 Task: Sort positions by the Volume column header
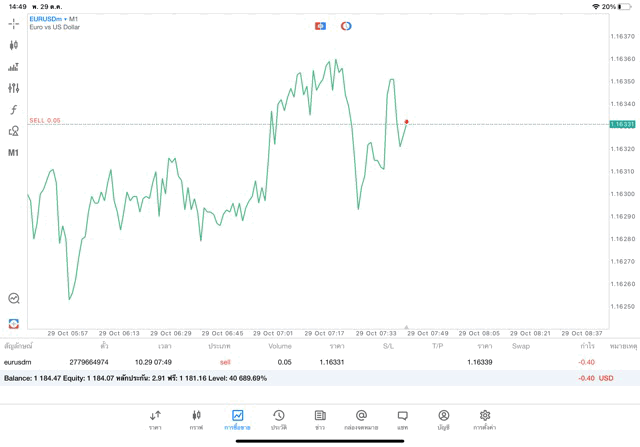tap(280, 346)
